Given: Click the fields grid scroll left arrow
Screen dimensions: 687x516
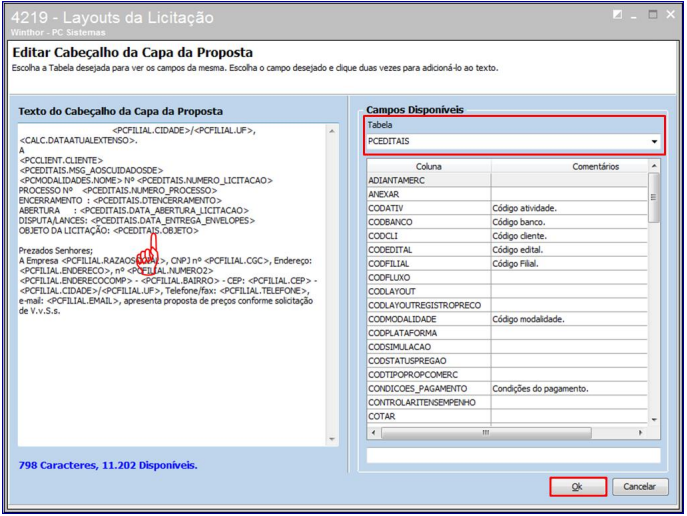Looking at the screenshot, I should (373, 433).
